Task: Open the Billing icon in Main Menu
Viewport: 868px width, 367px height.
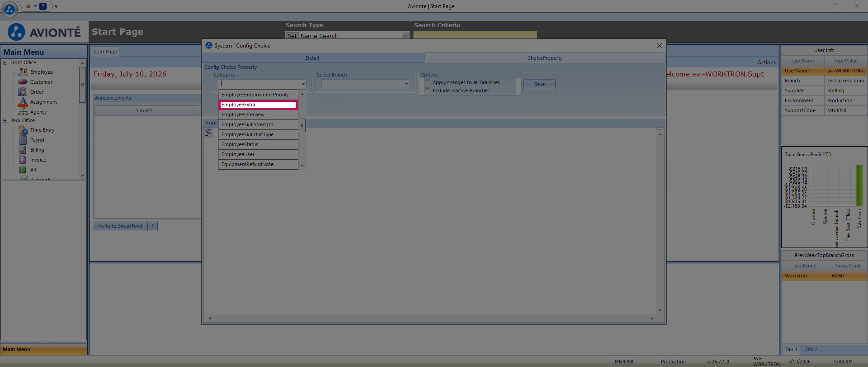Action: (23, 150)
